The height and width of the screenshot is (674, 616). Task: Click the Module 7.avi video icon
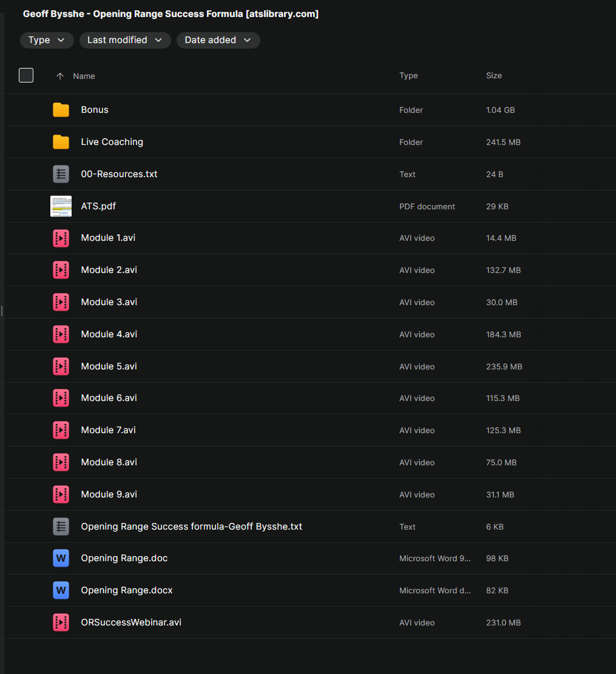click(x=61, y=430)
